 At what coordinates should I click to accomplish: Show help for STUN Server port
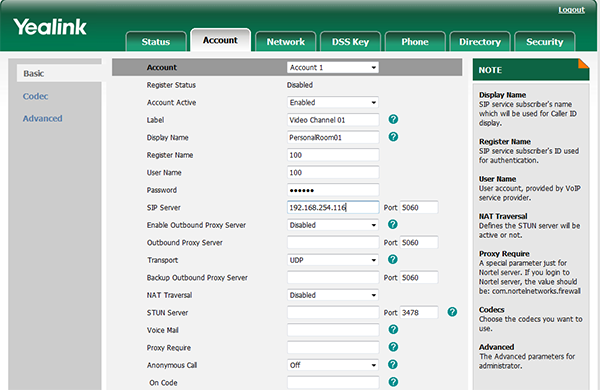click(x=452, y=312)
